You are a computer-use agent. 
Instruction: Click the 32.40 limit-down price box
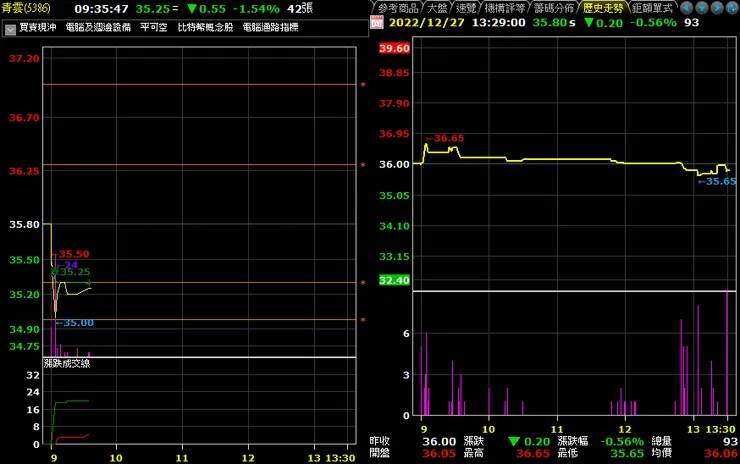tap(394, 280)
